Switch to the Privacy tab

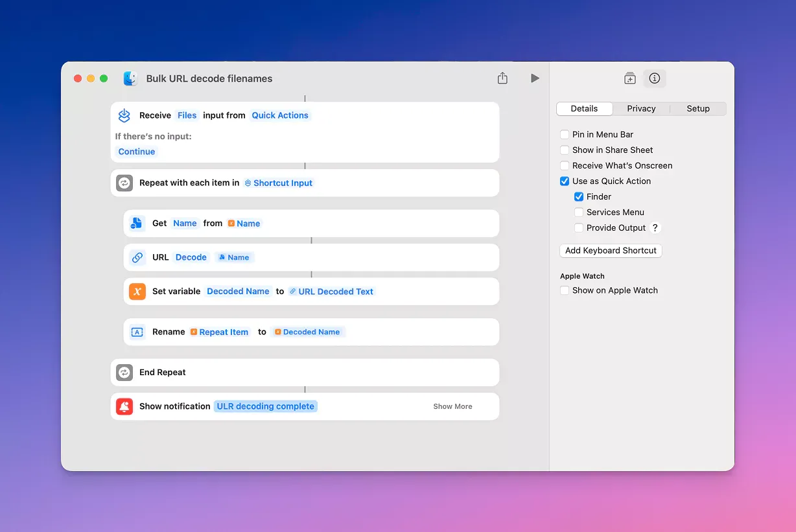tap(641, 108)
